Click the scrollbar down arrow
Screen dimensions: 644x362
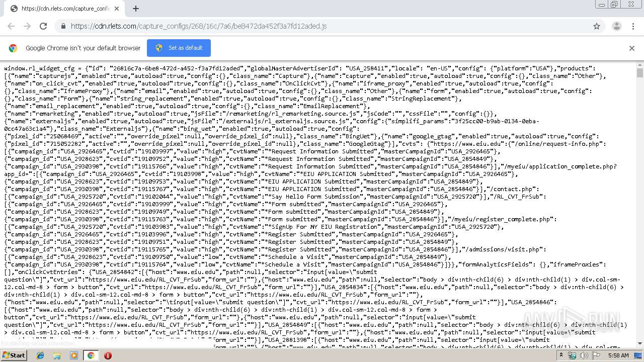tap(640, 343)
